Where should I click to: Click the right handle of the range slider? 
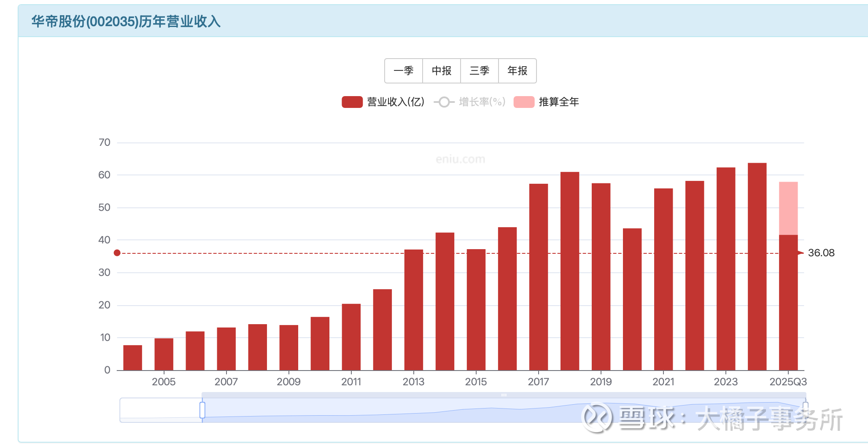(805, 410)
